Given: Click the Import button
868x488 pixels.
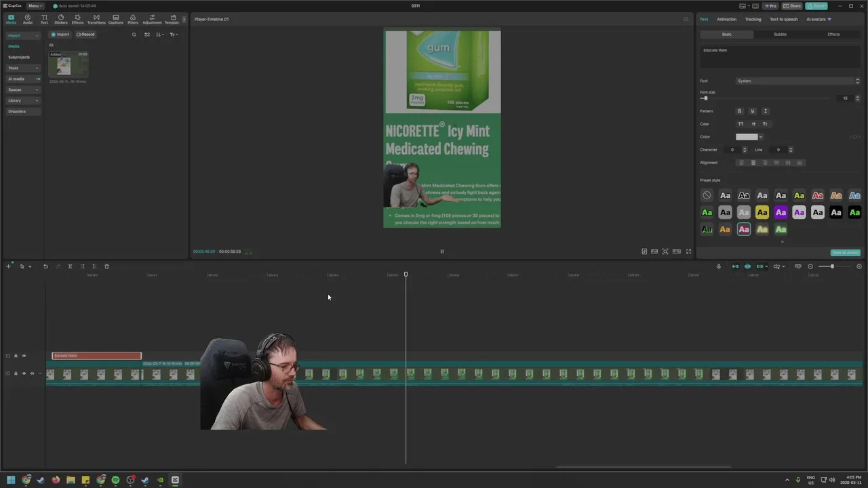Looking at the screenshot, I should tap(60, 35).
